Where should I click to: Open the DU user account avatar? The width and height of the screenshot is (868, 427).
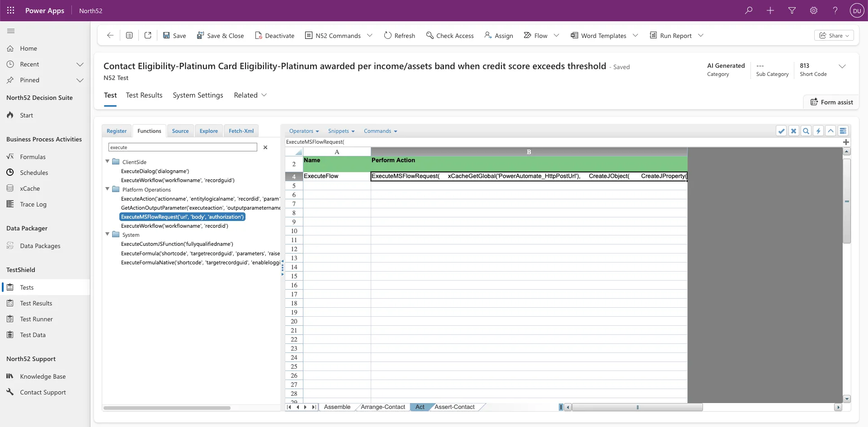[x=857, y=11]
